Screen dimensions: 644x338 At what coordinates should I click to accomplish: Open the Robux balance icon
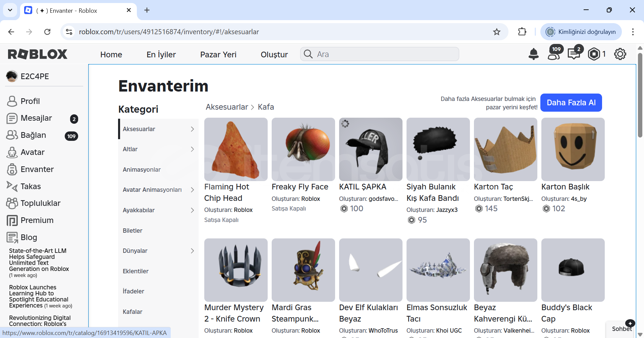point(594,54)
